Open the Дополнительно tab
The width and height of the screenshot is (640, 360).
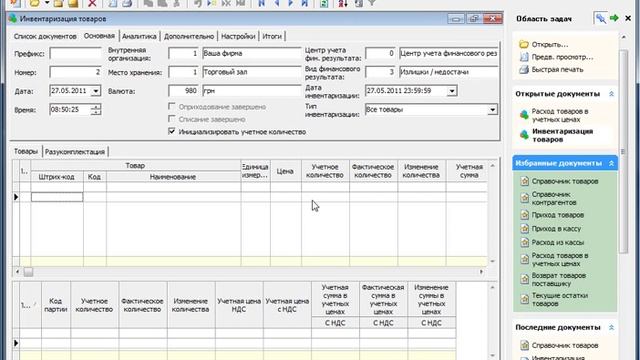pyautogui.click(x=189, y=36)
